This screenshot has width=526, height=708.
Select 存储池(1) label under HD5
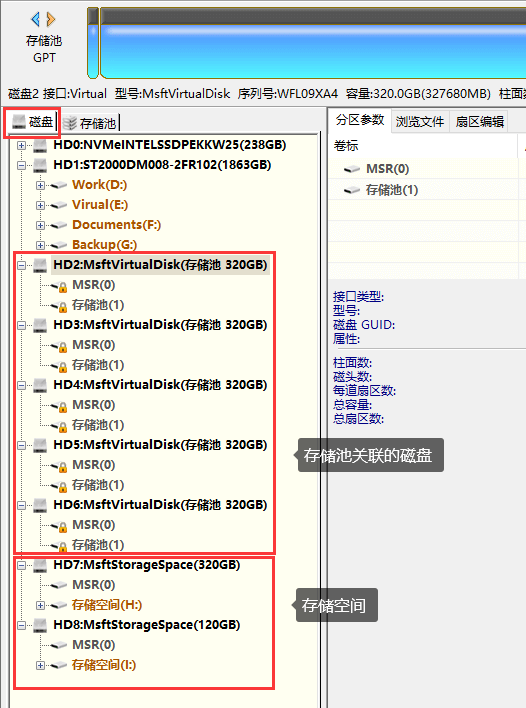coord(98,485)
